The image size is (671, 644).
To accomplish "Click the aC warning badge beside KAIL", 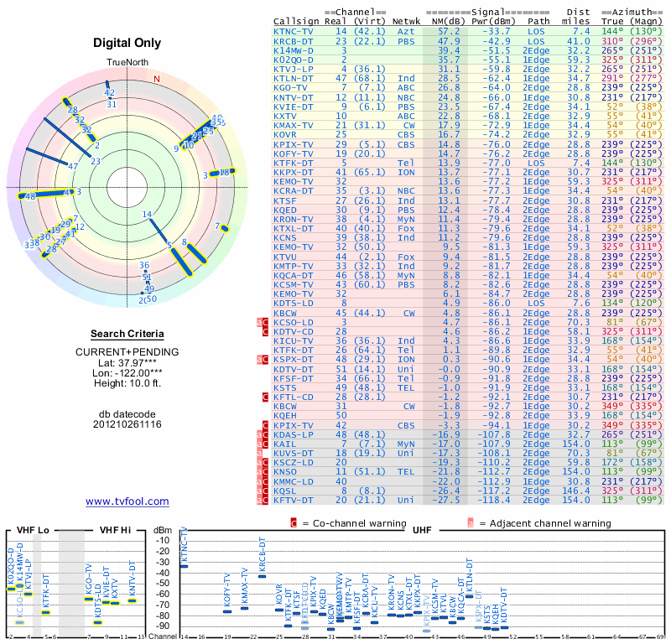I will click(x=263, y=444).
